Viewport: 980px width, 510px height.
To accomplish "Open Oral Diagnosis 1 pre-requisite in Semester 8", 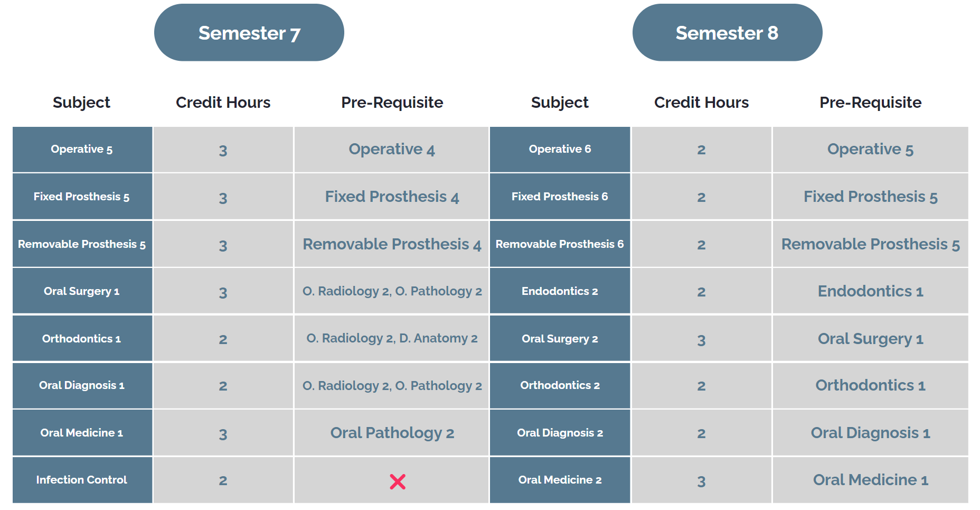I will coord(870,433).
